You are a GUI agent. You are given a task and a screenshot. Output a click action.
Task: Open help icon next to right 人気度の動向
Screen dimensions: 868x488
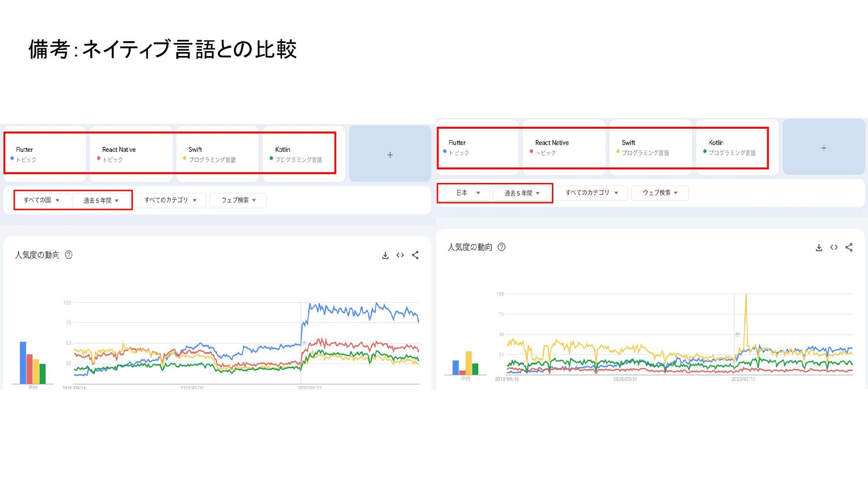pos(502,247)
